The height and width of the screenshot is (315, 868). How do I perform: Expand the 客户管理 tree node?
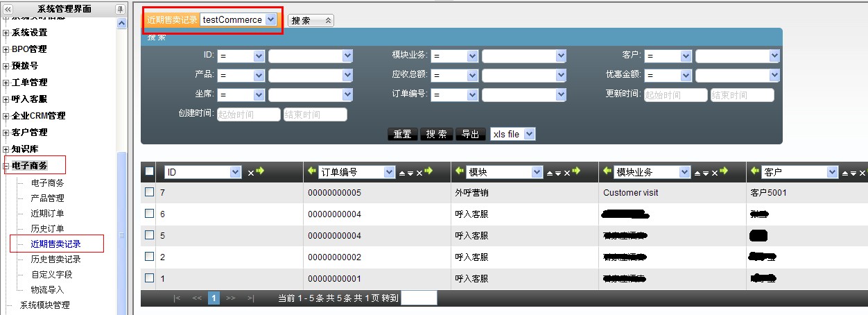[x=6, y=133]
